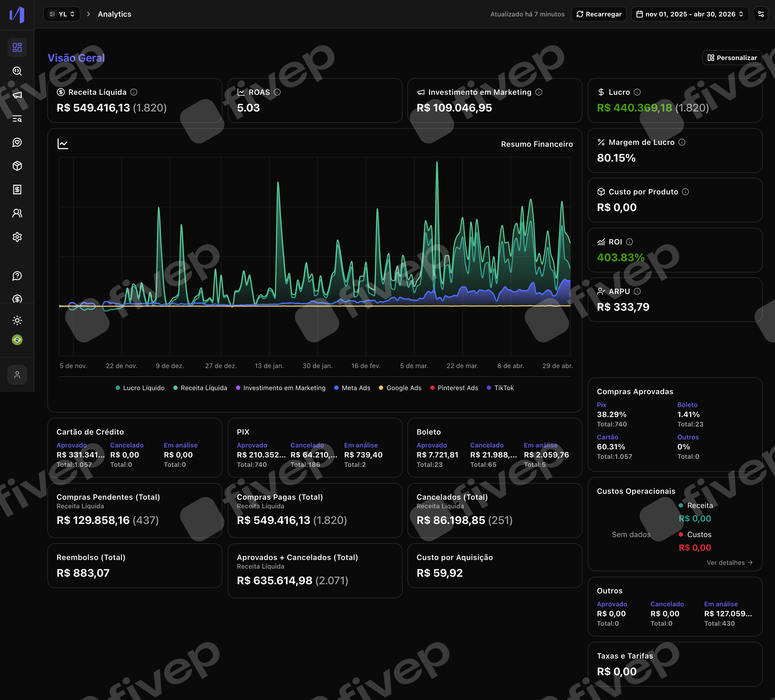Screen dimensions: 775x700
Task: Show info for Margem de Lucro
Action: coord(682,142)
